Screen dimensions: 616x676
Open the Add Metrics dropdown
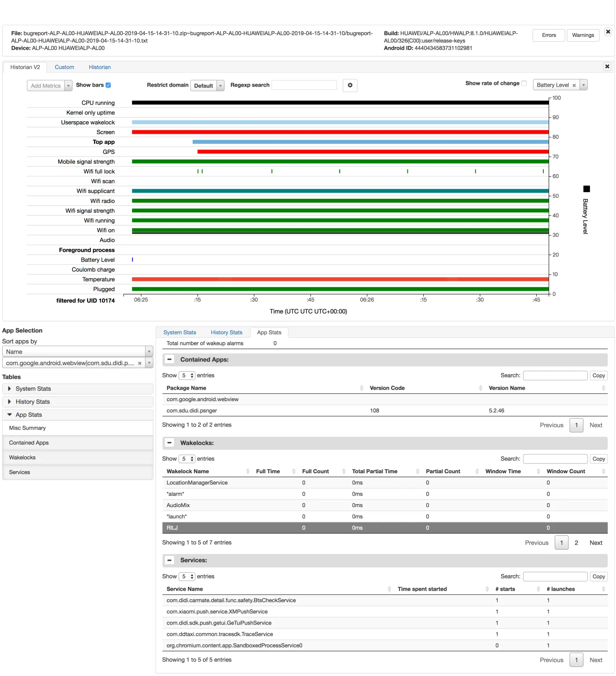tap(49, 86)
